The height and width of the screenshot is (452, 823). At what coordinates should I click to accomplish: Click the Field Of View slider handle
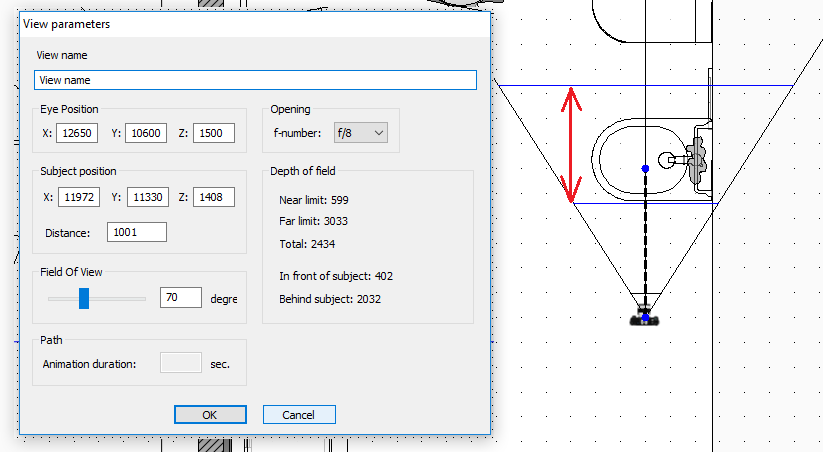point(84,298)
